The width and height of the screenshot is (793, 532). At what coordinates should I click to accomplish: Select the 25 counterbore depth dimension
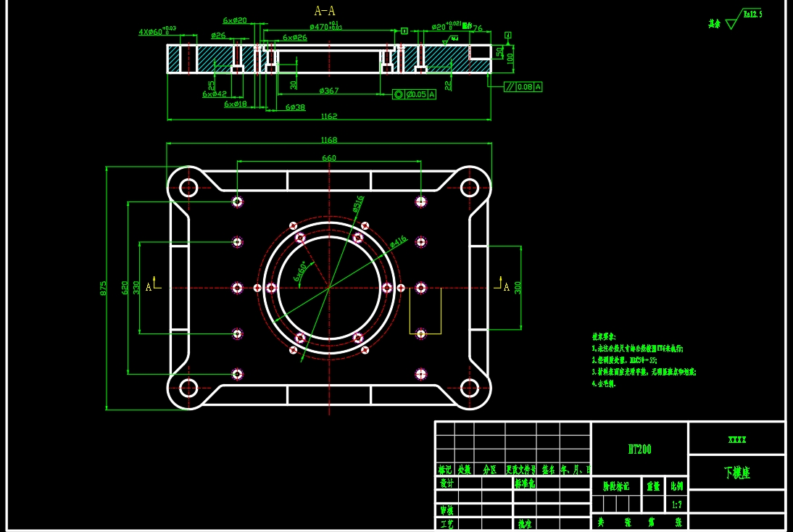click(x=211, y=85)
